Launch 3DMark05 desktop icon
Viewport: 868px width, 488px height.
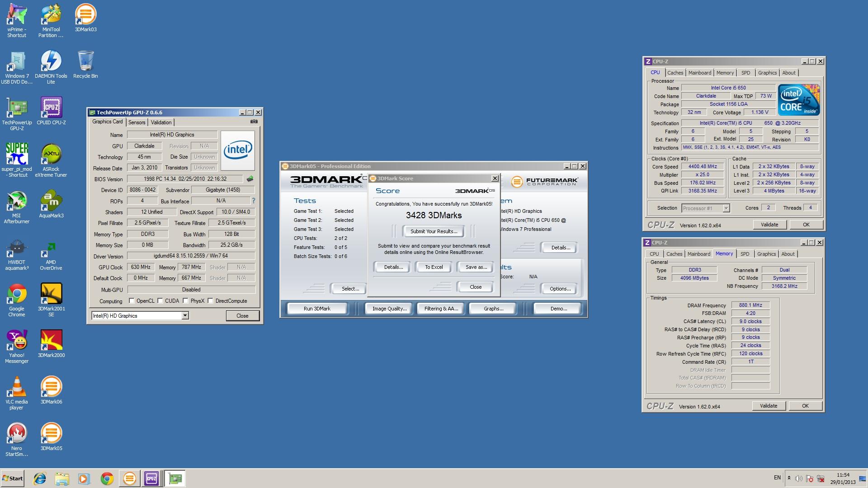[x=51, y=437]
